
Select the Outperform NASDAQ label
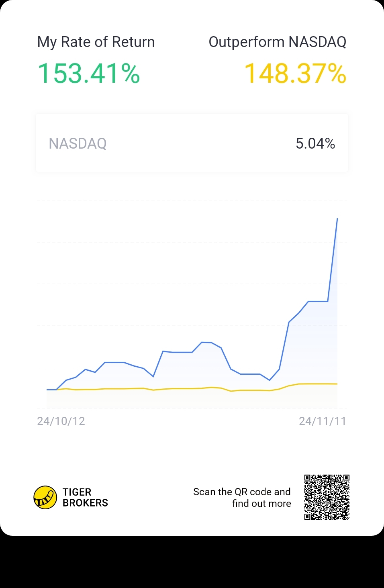click(278, 42)
